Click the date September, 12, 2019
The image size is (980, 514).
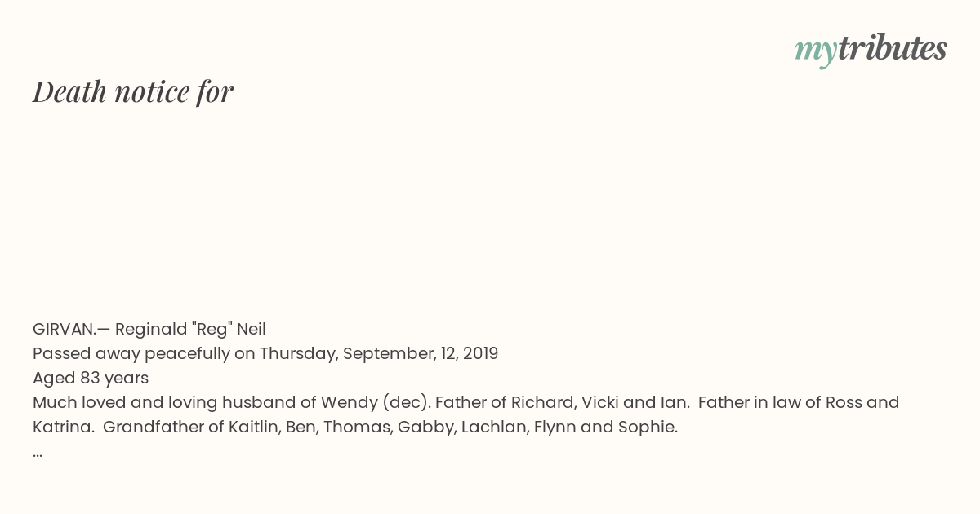pos(421,353)
